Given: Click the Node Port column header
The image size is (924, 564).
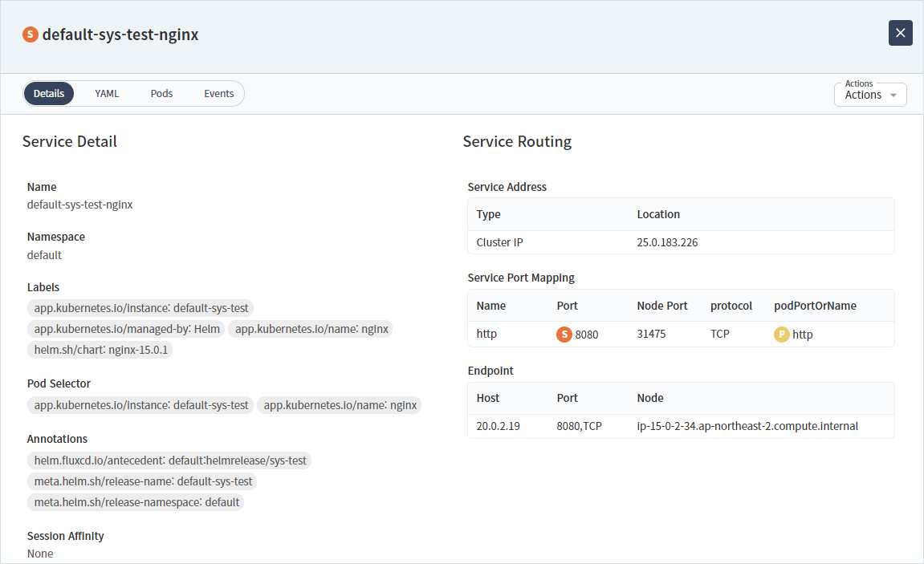Looking at the screenshot, I should pos(661,306).
